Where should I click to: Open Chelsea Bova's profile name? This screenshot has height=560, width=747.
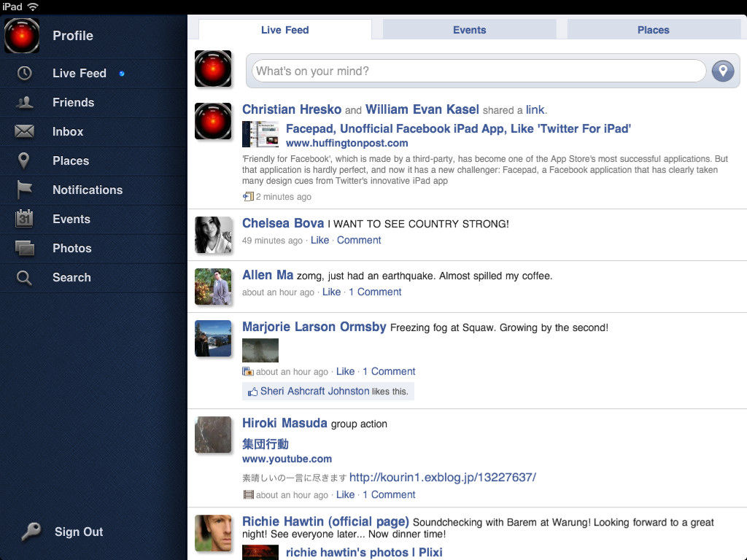point(283,223)
